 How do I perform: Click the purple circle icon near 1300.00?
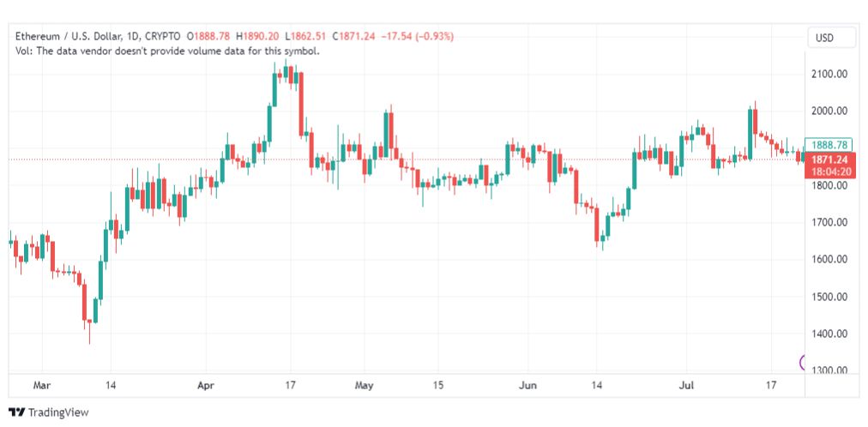tap(803, 363)
